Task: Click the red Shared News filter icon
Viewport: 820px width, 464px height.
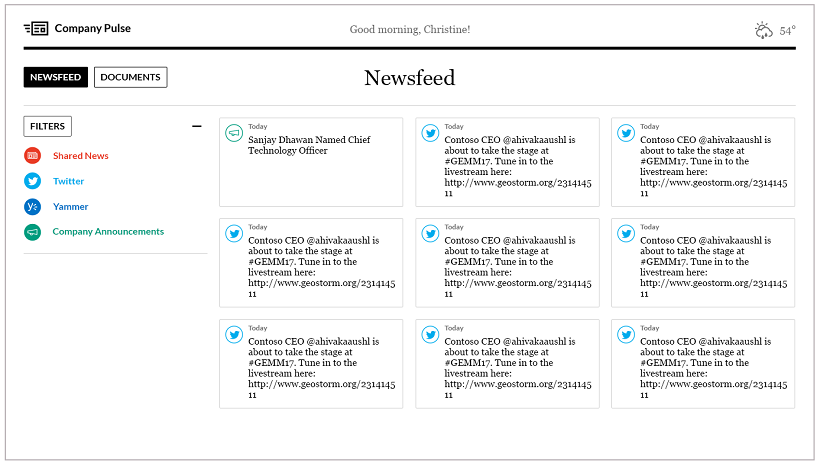Action: tap(33, 156)
